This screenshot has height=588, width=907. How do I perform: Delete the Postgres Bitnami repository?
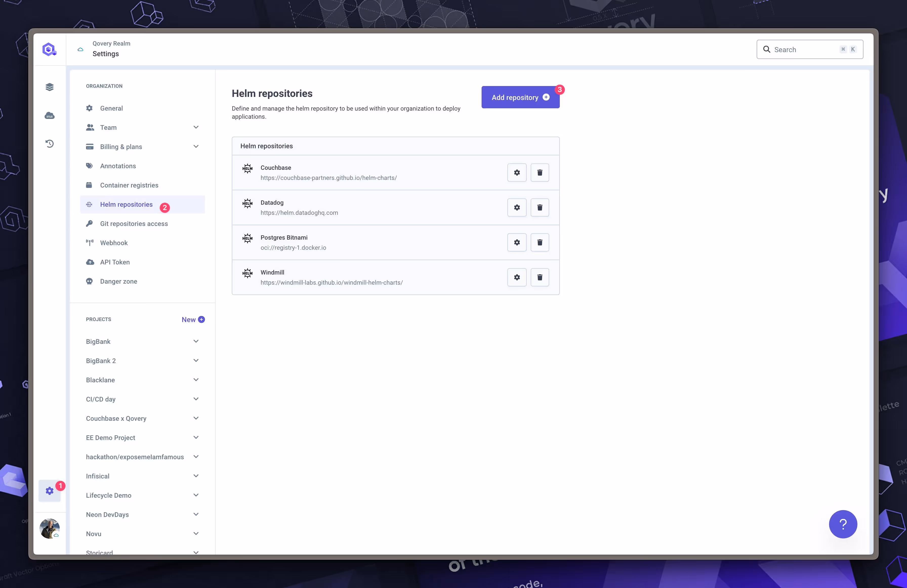pyautogui.click(x=540, y=242)
